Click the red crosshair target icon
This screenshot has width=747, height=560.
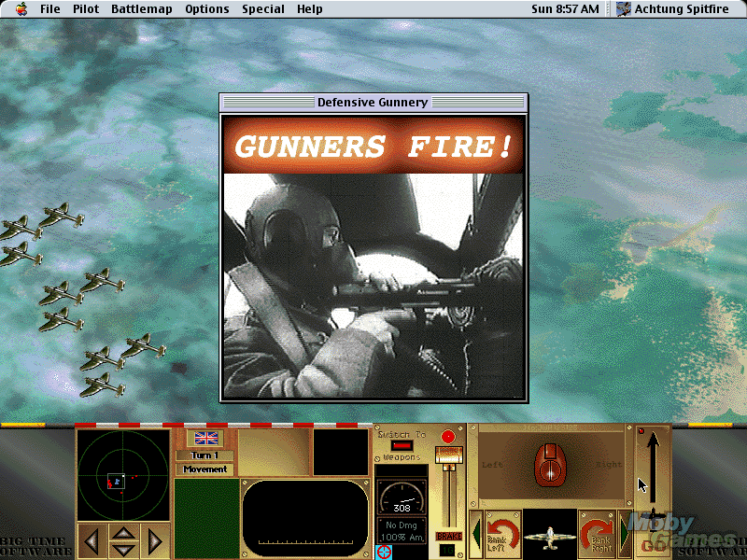pos(384,553)
